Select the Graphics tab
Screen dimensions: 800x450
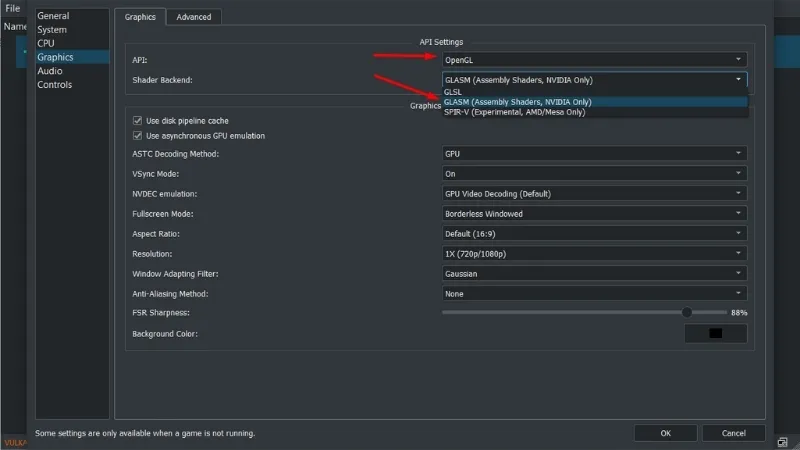pyautogui.click(x=139, y=17)
